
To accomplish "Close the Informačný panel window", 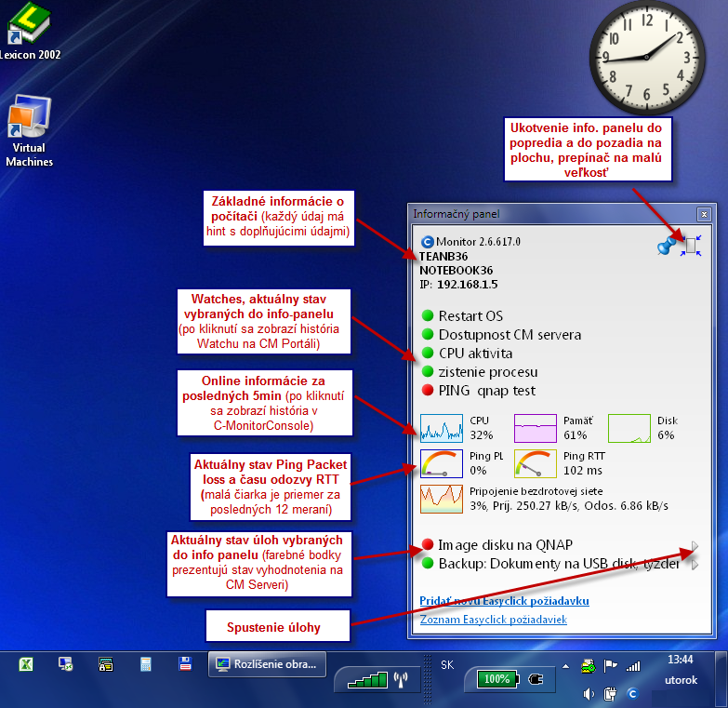I will point(704,214).
